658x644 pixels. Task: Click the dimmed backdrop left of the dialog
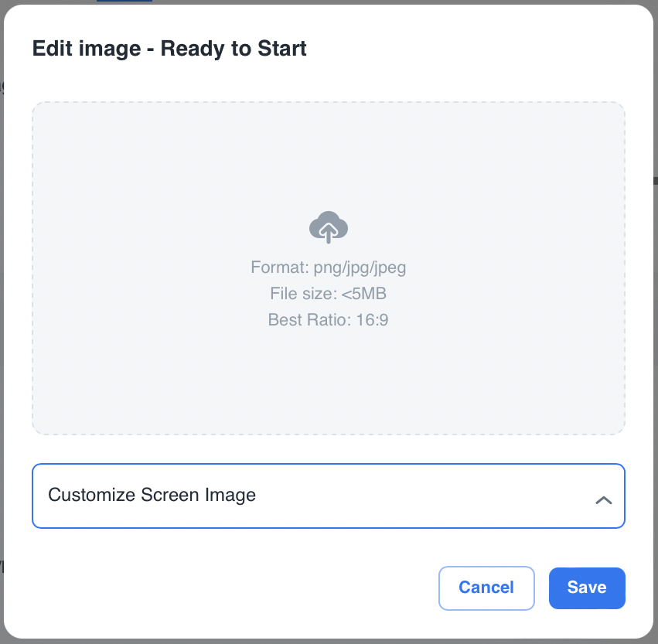point(2,309)
